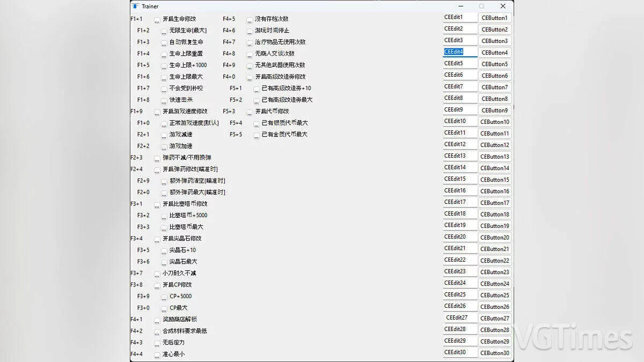644x362 pixels.
Task: Maximize the Trainer window
Action: pos(481,6)
